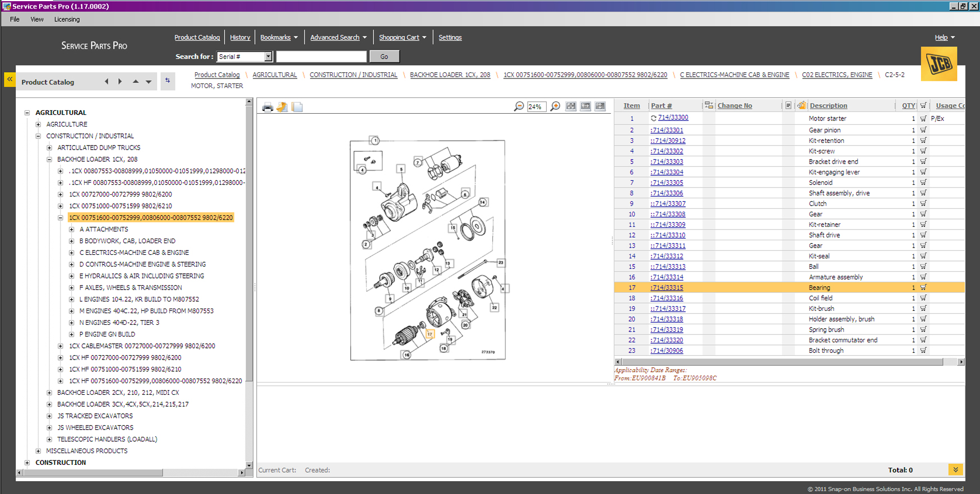Collapse the BACKHOE LOADER 1CX, 208 tree node
This screenshot has width=980, height=494.
click(49, 160)
